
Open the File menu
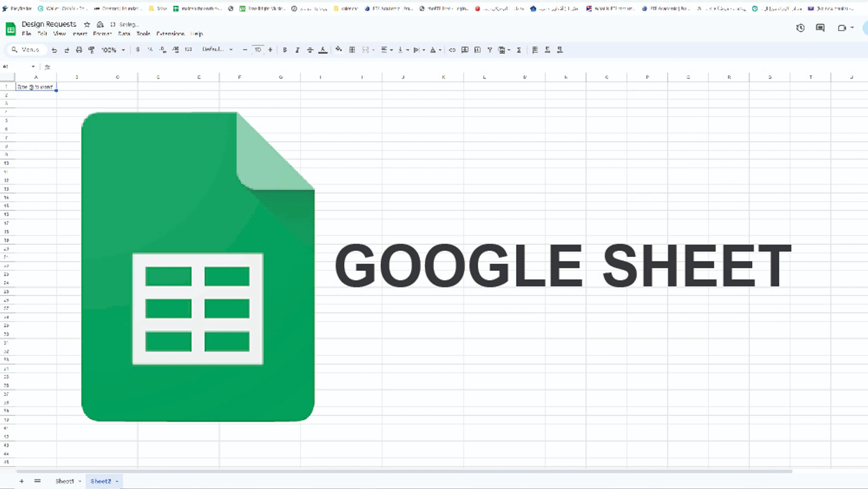coord(26,34)
